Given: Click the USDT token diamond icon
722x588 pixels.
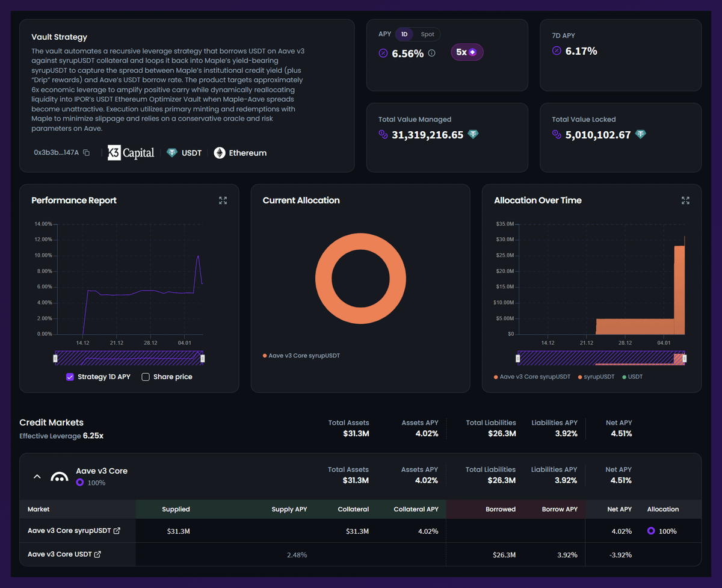Looking at the screenshot, I should (172, 153).
